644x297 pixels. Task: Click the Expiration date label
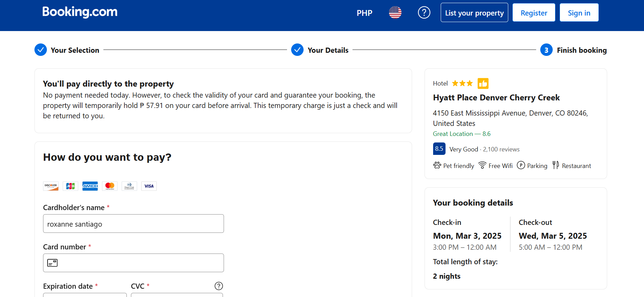tap(68, 286)
